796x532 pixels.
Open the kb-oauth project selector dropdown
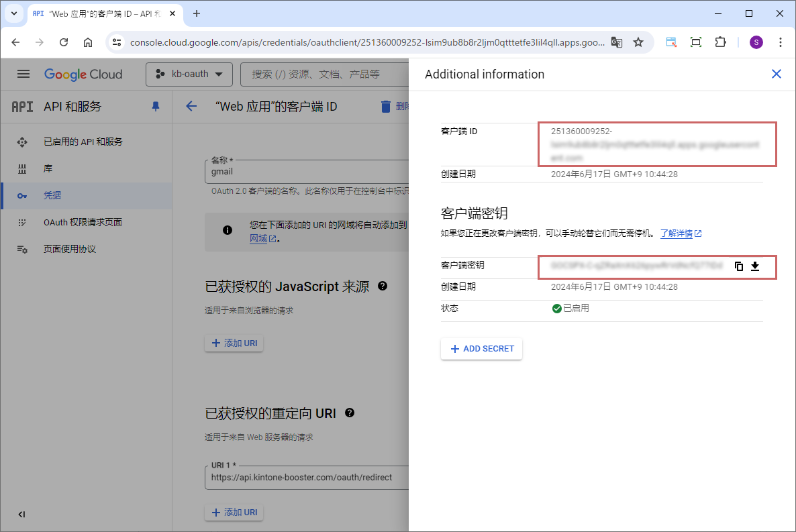(189, 74)
